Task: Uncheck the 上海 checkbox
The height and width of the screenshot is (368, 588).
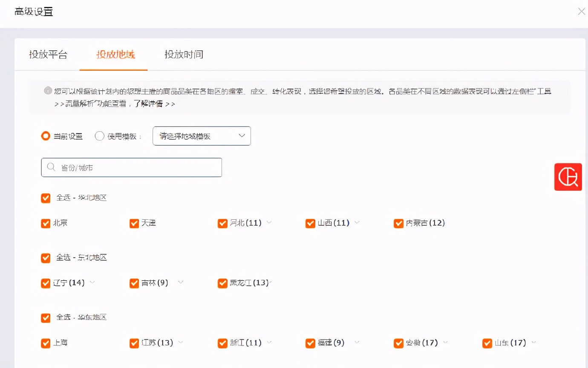Action: coord(46,343)
